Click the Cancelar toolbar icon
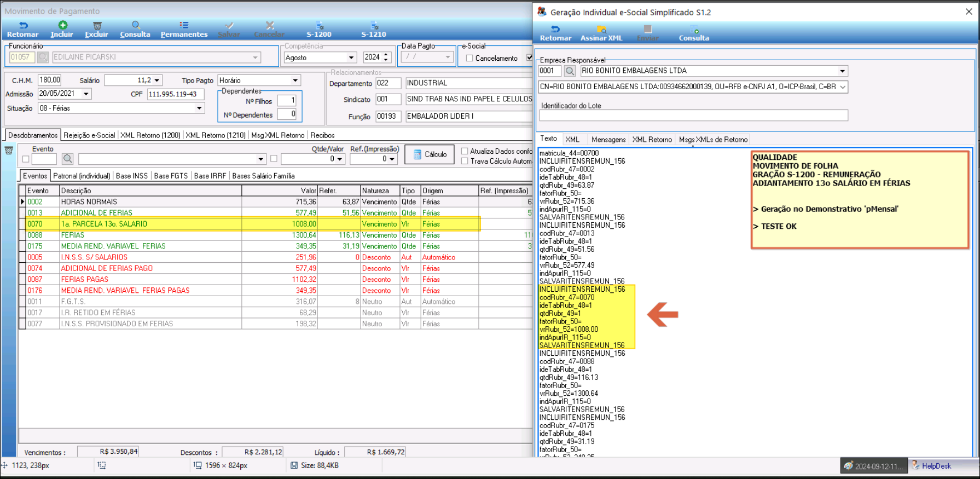980x479 pixels. 269,25
